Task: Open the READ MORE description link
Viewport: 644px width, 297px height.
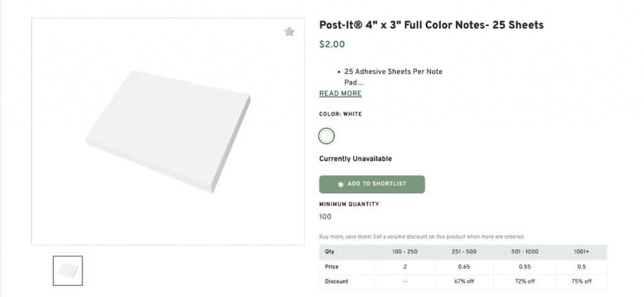Action: point(340,94)
